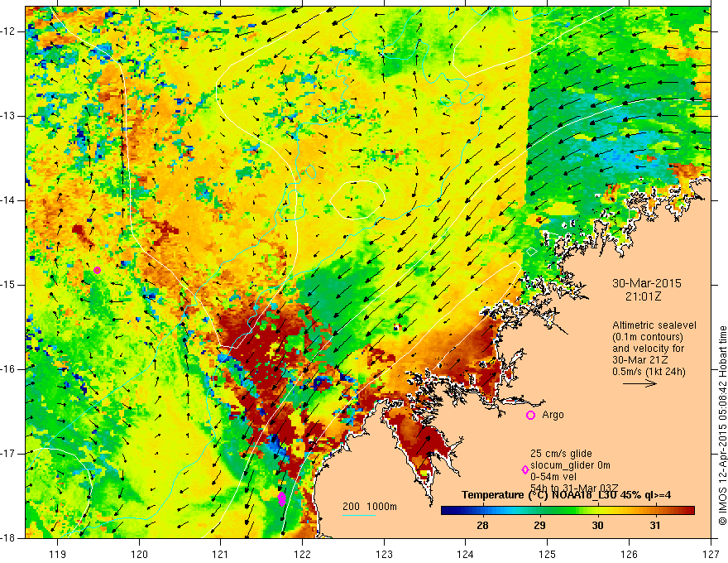Click the longitude axis label 120
The image size is (728, 563).
point(139,554)
